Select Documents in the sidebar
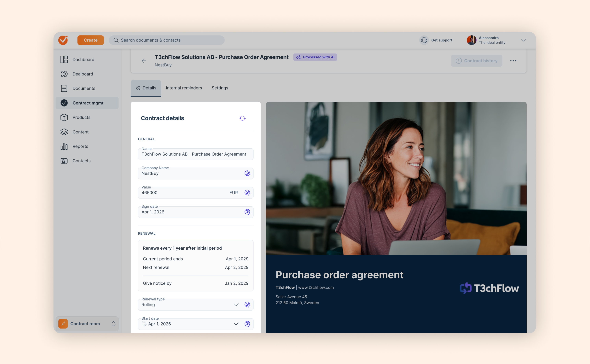Viewport: 590px width, 364px height. coord(84,88)
